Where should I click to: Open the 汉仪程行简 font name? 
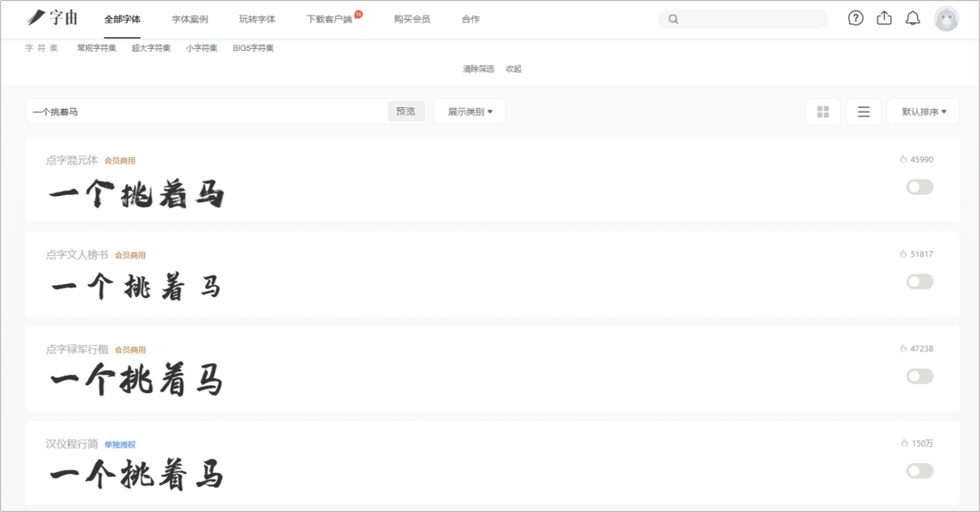(72, 444)
